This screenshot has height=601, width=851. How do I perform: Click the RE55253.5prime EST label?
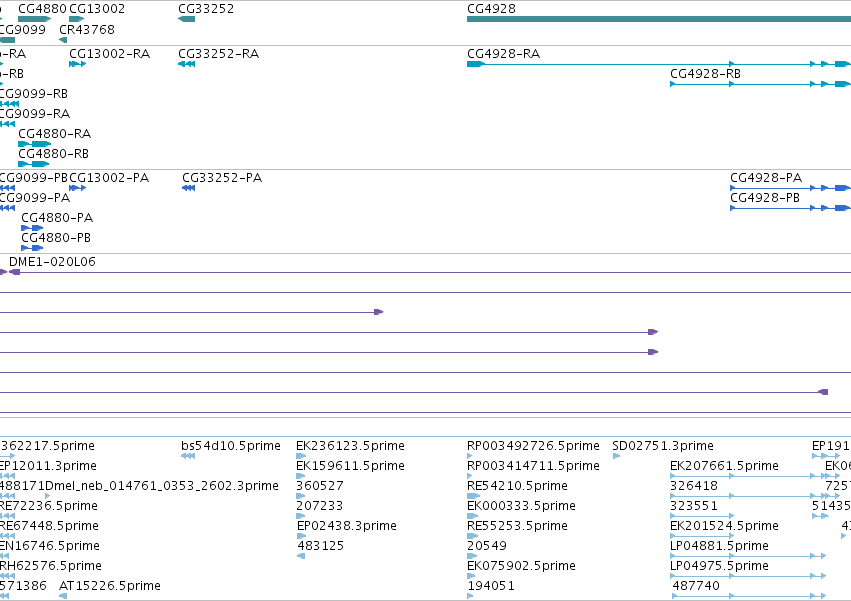pos(517,526)
